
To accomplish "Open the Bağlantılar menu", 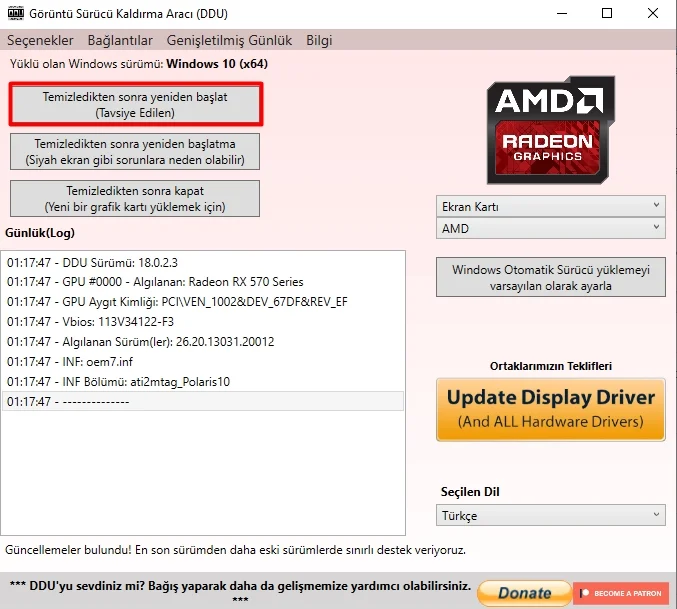I will [x=120, y=40].
